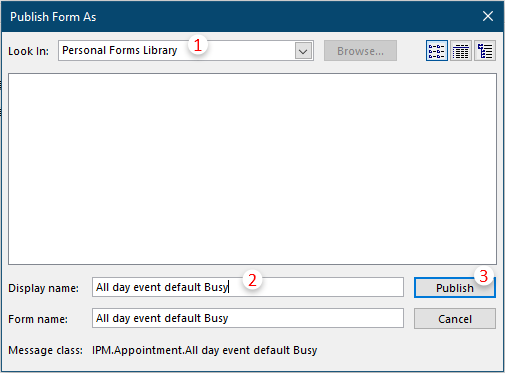Viewport: 505px width, 373px height.
Task: Click inside the empty forms list area
Action: [252, 169]
